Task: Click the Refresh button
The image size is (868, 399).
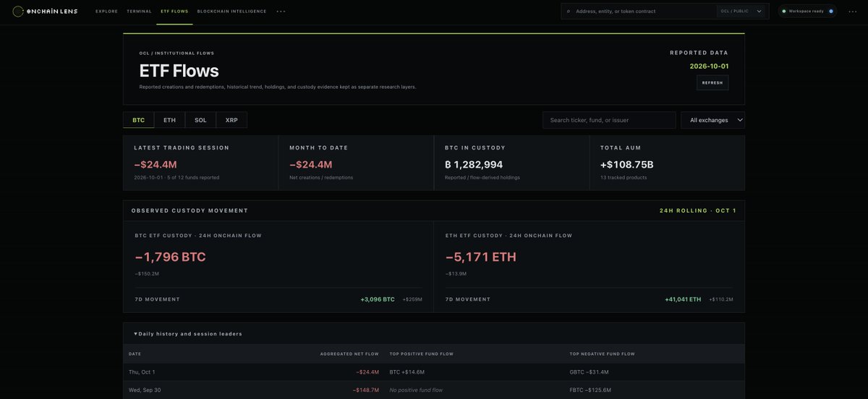Action: tap(712, 82)
